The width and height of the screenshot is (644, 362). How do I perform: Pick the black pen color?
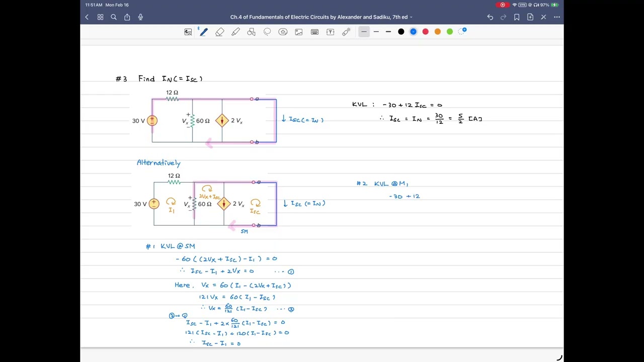pos(401,32)
